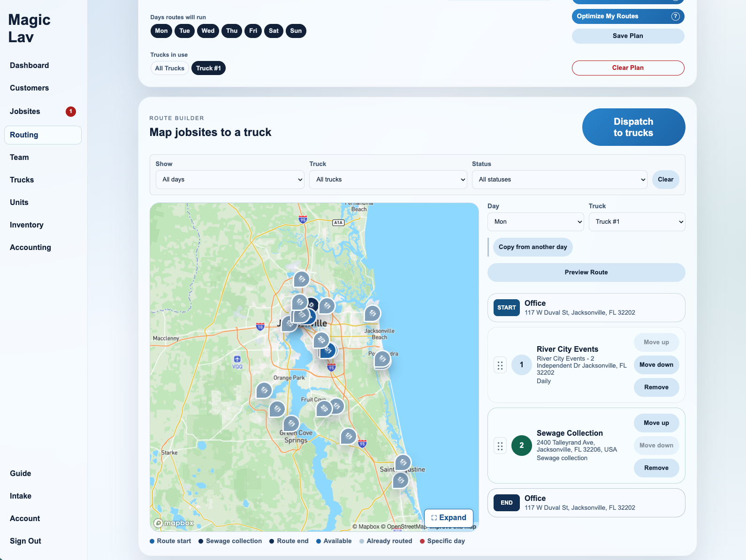Toggle the Tue day chip
746x560 pixels.
click(x=185, y=31)
